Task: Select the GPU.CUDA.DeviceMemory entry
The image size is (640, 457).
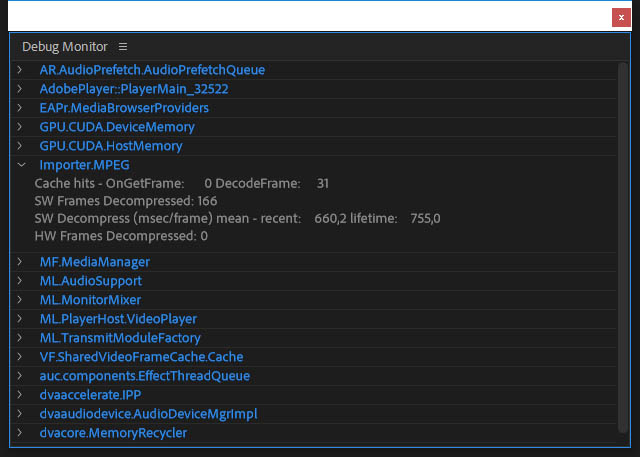Action: click(117, 127)
